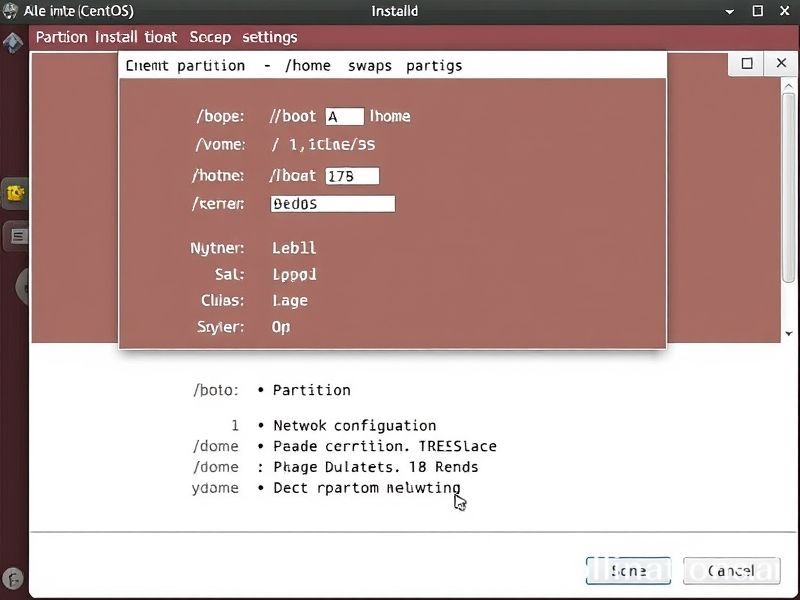
Task: Launch the yellow gear icon in the dock
Action: [x=15, y=193]
